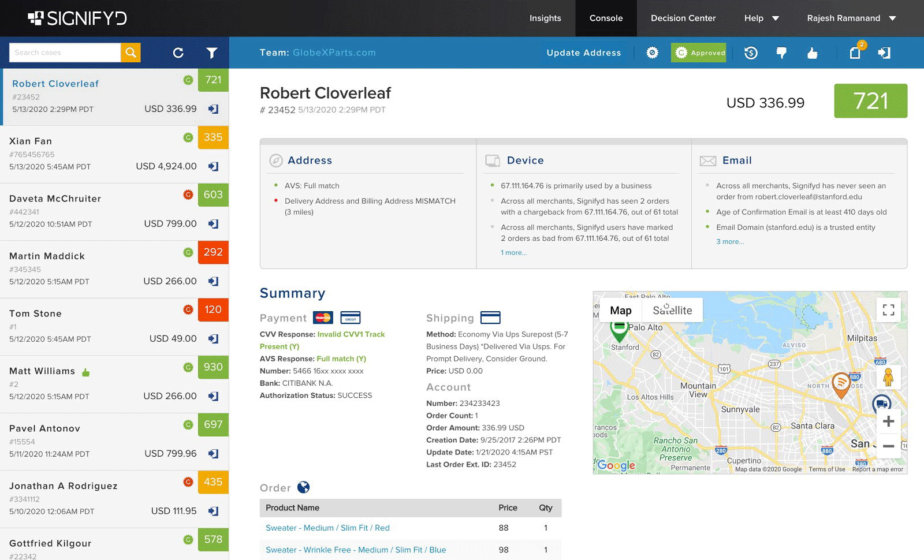This screenshot has height=560, width=924.
Task: Give the case a thumbs down
Action: click(x=781, y=53)
